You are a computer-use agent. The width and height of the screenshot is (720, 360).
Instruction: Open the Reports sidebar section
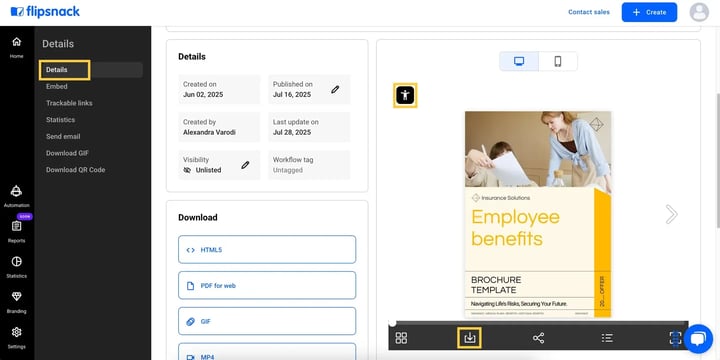point(17,231)
